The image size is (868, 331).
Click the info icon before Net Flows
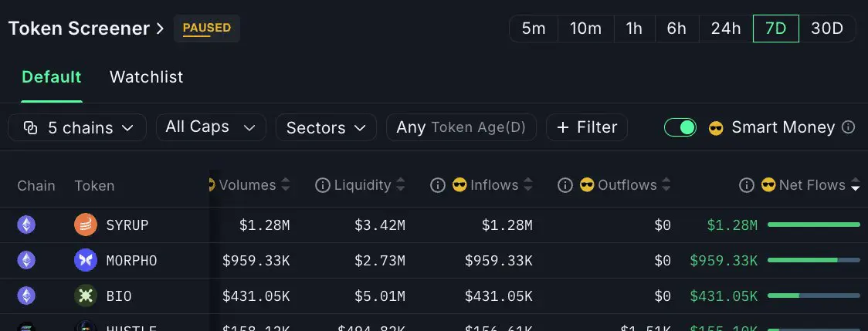click(x=746, y=185)
